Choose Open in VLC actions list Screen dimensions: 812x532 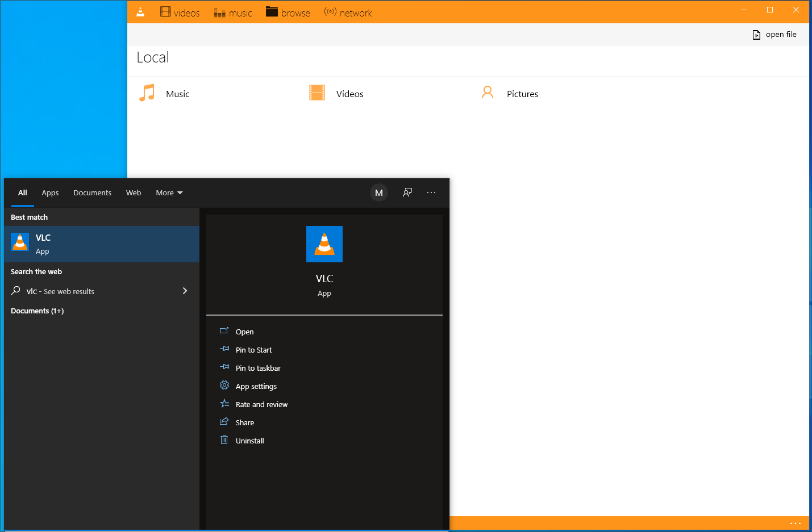coord(244,332)
